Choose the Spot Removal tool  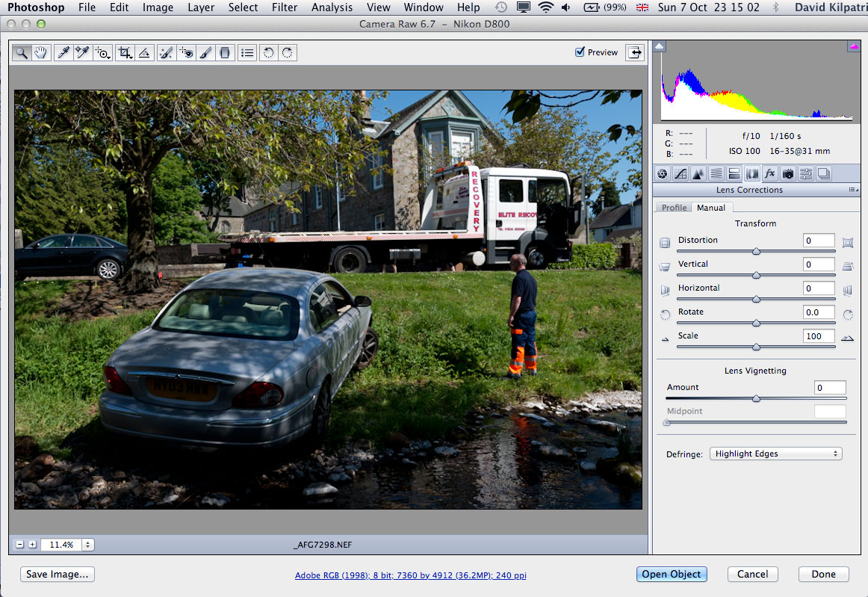[166, 52]
